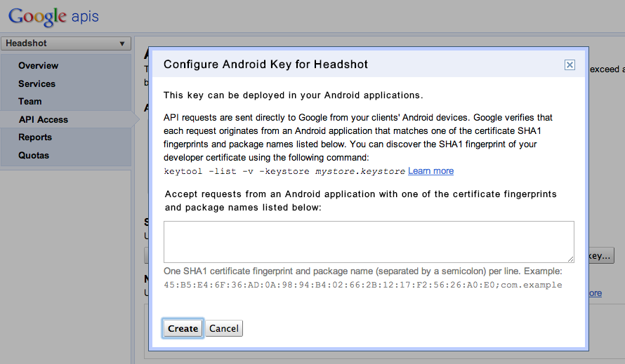Select the Team menu item
The width and height of the screenshot is (625, 364).
click(30, 102)
